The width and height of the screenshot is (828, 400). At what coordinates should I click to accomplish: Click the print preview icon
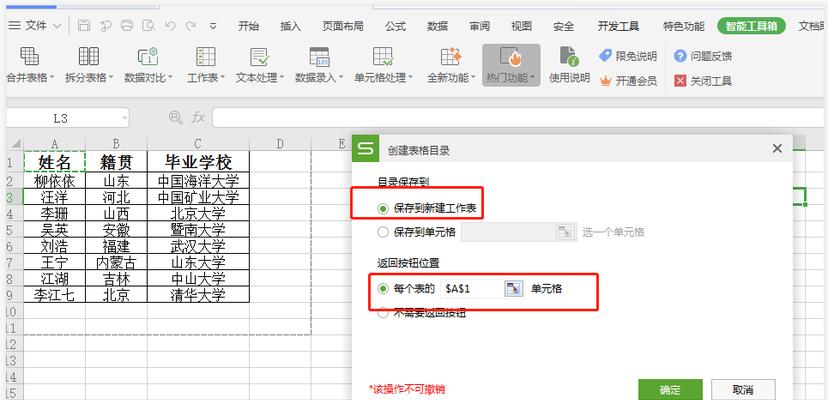click(149, 25)
